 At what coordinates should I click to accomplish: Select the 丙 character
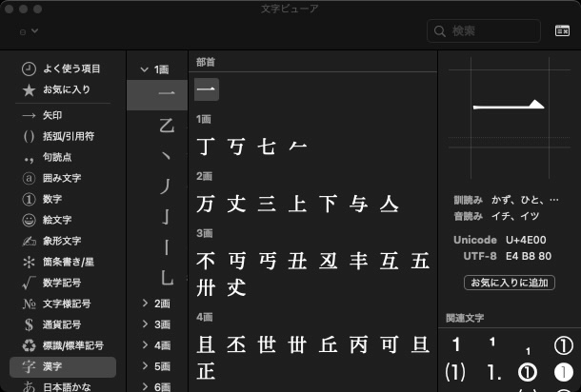point(359,344)
